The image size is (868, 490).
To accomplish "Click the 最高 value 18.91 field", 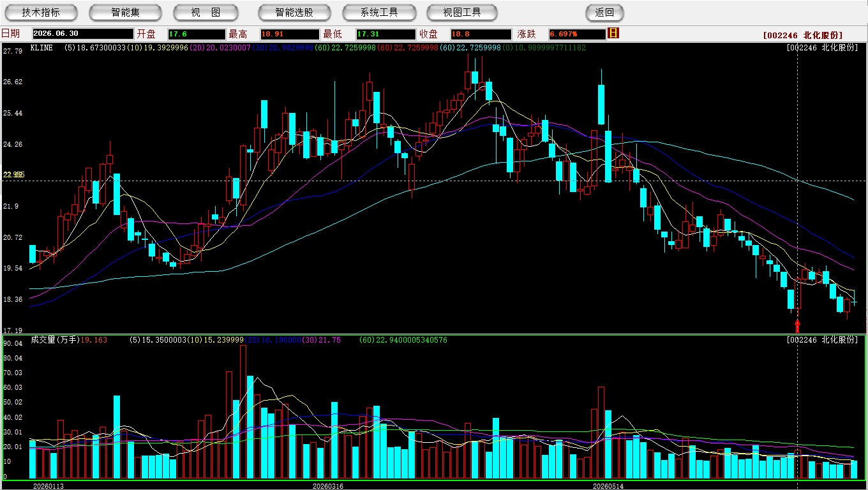I will (x=290, y=34).
